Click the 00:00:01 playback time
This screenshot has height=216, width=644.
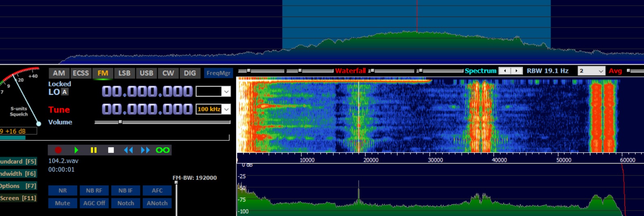[x=61, y=170]
